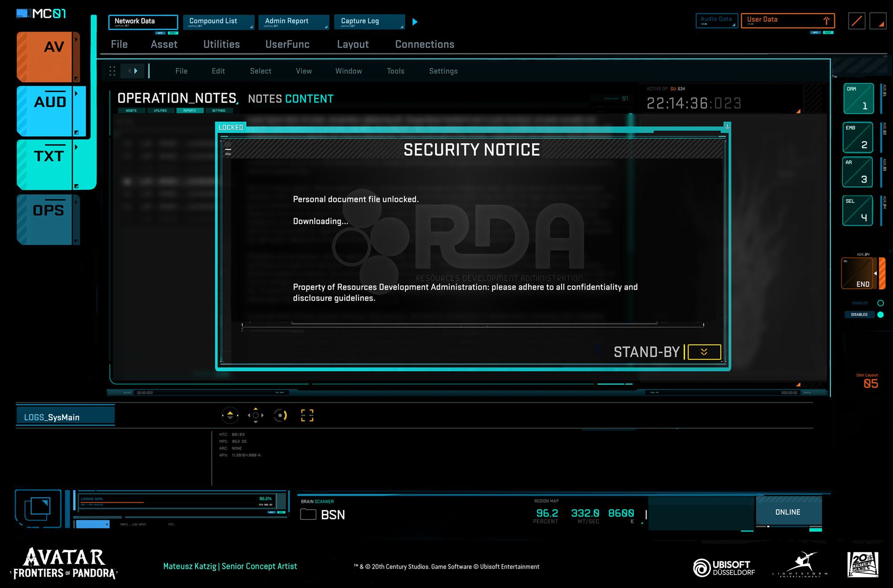Click the ONLINE status button

(x=788, y=512)
